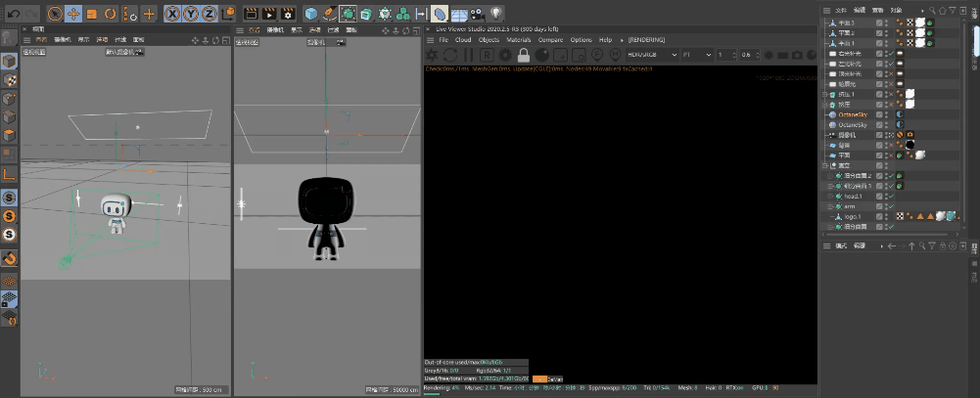
Task: Select the Scale tool
Action: point(92,13)
